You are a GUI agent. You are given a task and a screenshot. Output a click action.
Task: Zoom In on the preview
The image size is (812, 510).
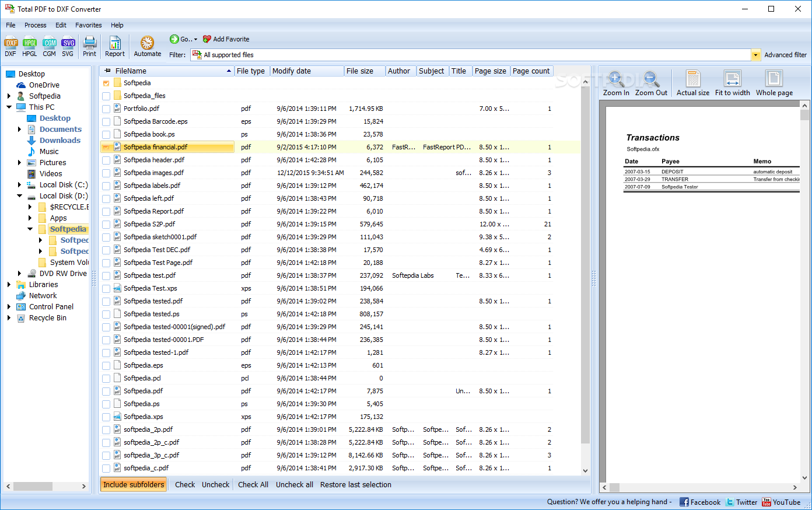616,83
